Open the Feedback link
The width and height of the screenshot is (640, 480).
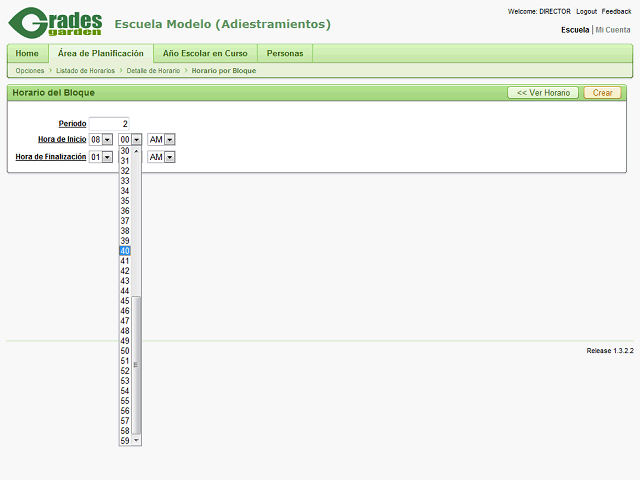[x=616, y=11]
